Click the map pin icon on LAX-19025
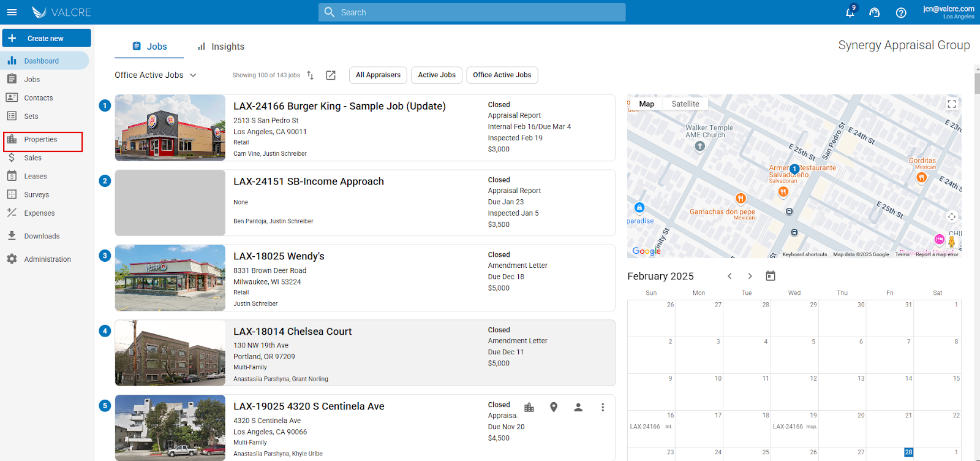Viewport: 980px width, 461px height. pos(554,407)
